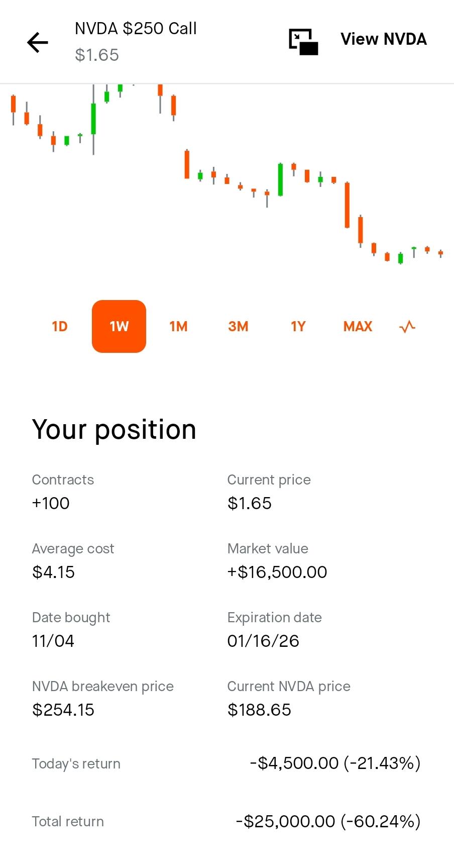This screenshot has height=868, width=454.
Task: Tap the Market value amount +$16,500.00
Action: [277, 572]
